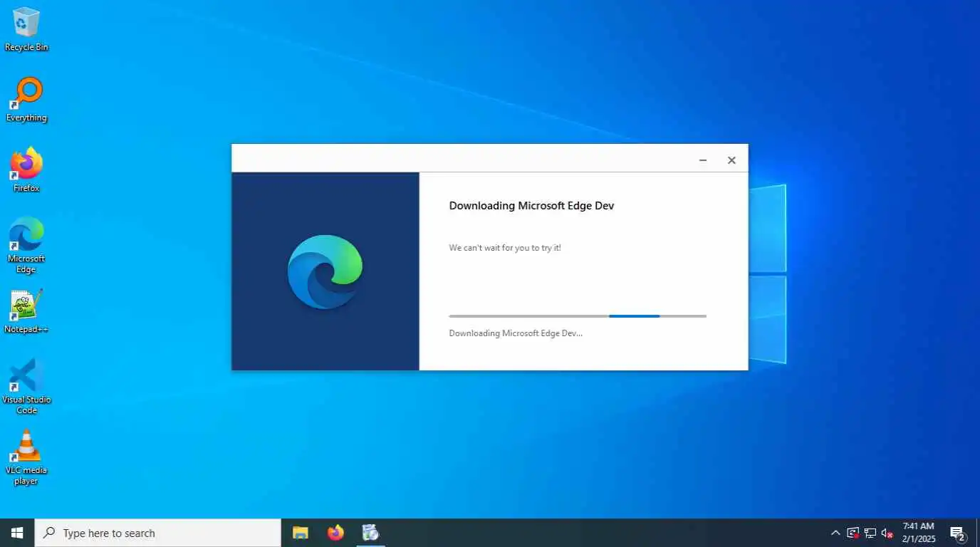The width and height of the screenshot is (980, 547).
Task: Select the Recycle Bin desktop icon
Action: 26,30
